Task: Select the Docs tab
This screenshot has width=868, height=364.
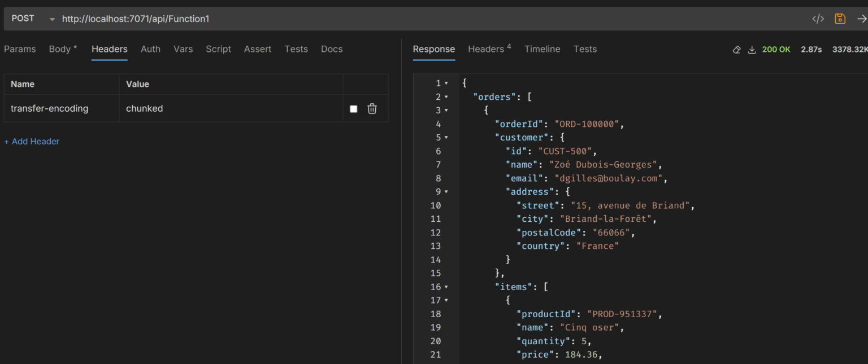Action: click(332, 49)
